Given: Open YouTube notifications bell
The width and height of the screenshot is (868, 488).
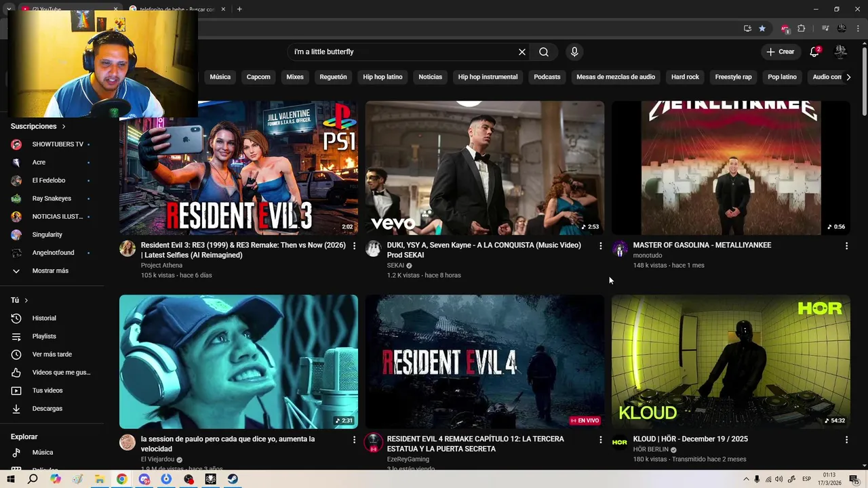Looking at the screenshot, I should (814, 52).
